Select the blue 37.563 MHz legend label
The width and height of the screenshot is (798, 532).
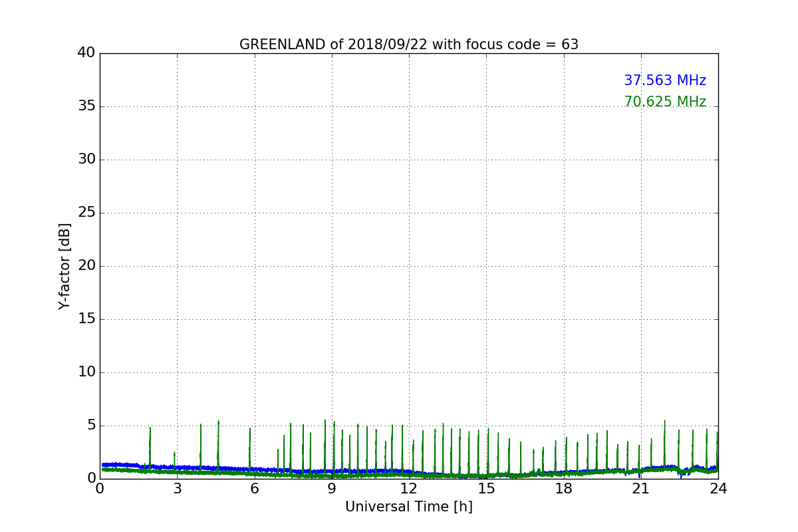(665, 80)
